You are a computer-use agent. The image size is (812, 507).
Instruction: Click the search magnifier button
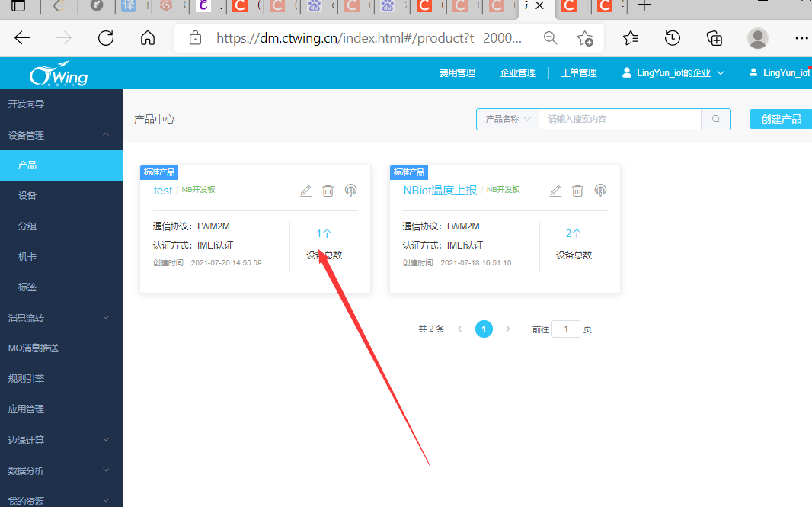coord(716,119)
